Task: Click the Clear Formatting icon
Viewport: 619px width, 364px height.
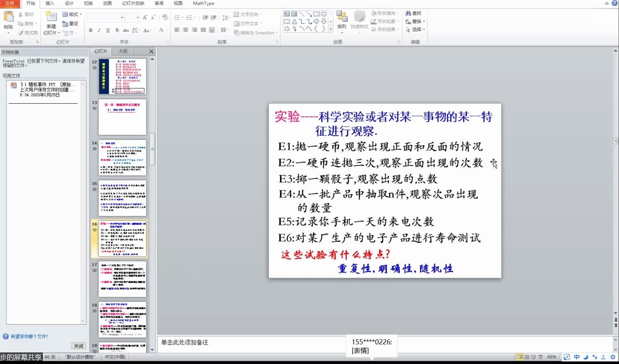Action: 165,17
